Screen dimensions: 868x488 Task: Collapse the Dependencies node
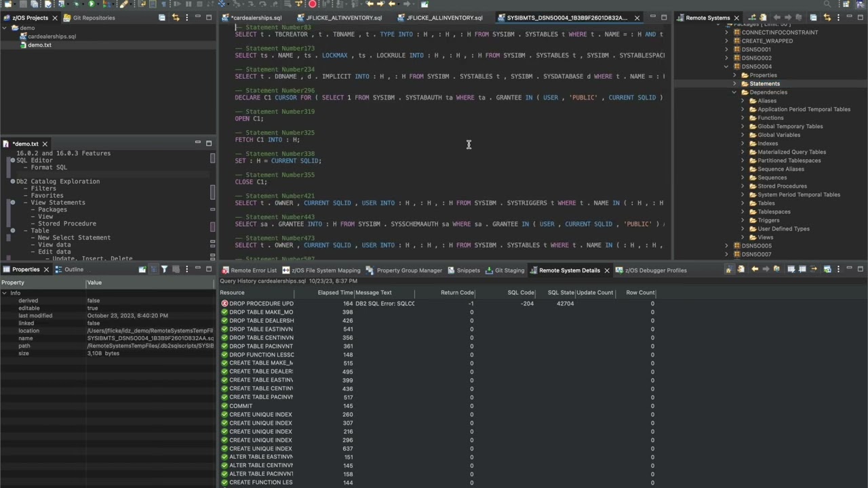click(x=734, y=92)
